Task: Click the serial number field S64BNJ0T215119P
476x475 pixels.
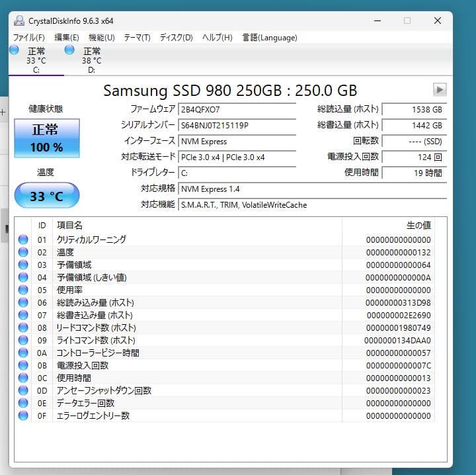Action: pyautogui.click(x=237, y=125)
